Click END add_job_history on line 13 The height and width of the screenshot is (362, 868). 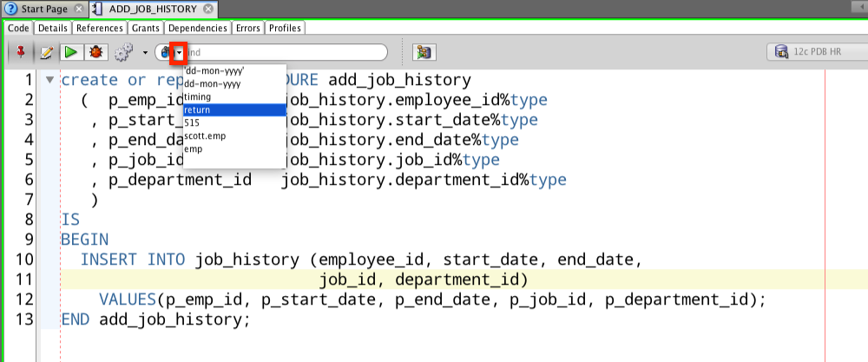[x=155, y=320]
